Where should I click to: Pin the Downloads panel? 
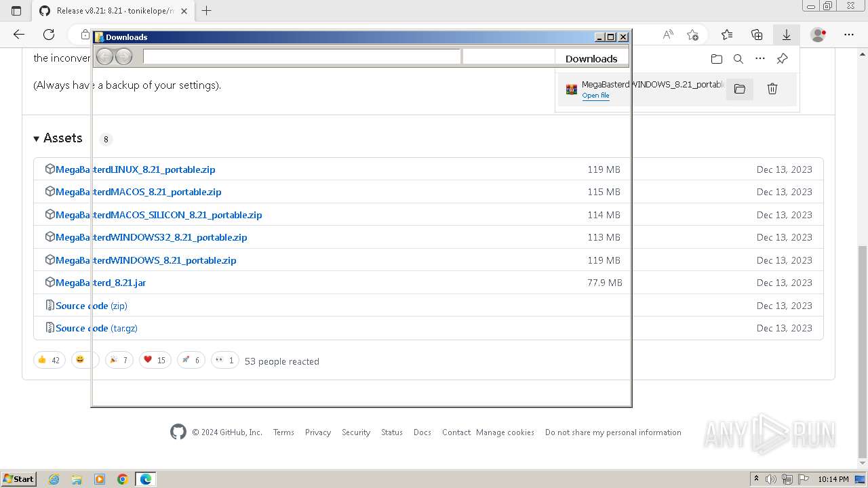[x=782, y=59]
